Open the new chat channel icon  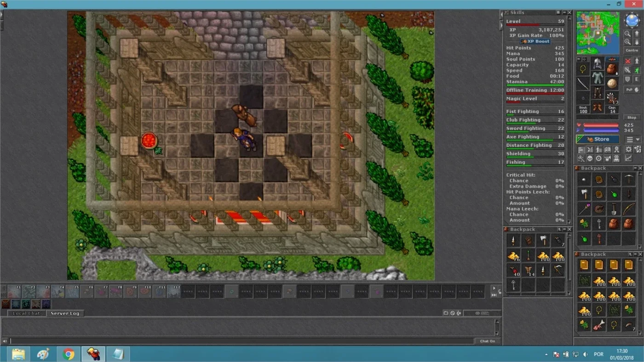click(x=446, y=313)
